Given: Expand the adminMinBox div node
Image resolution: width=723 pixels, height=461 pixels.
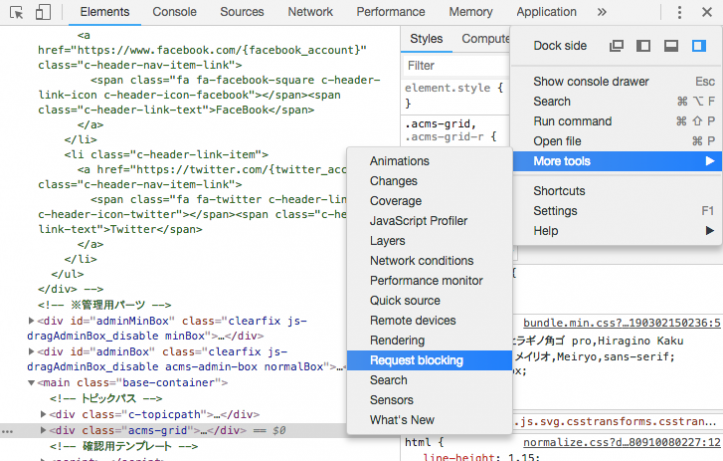Looking at the screenshot, I should click(32, 321).
